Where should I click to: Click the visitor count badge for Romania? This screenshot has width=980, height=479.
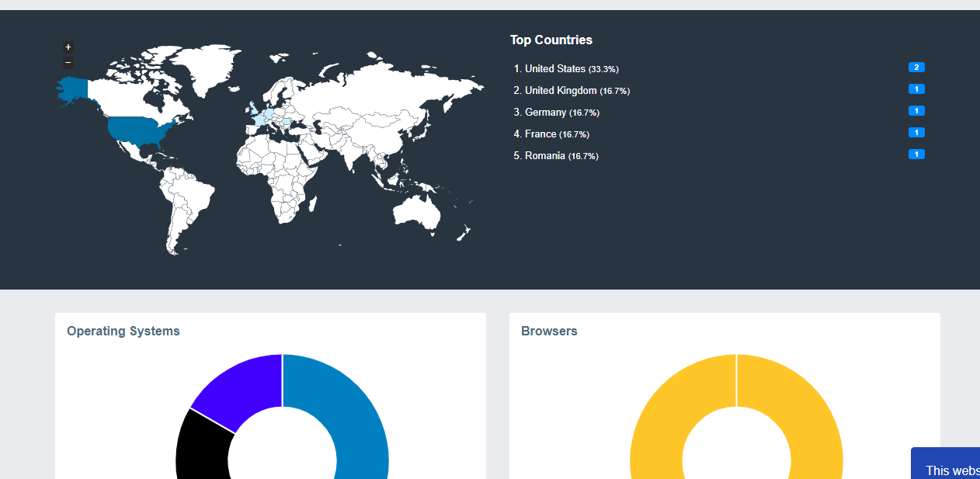coord(916,154)
